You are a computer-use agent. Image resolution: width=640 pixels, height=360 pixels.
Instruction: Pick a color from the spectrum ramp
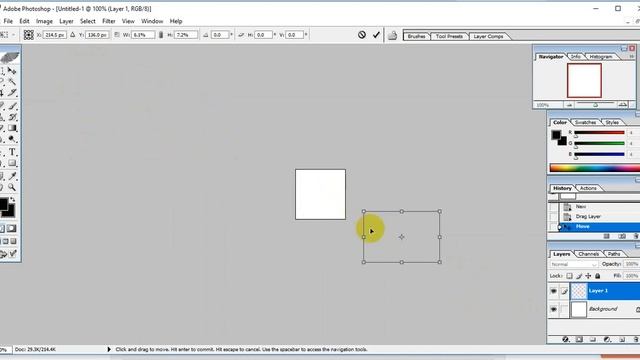pos(595,168)
